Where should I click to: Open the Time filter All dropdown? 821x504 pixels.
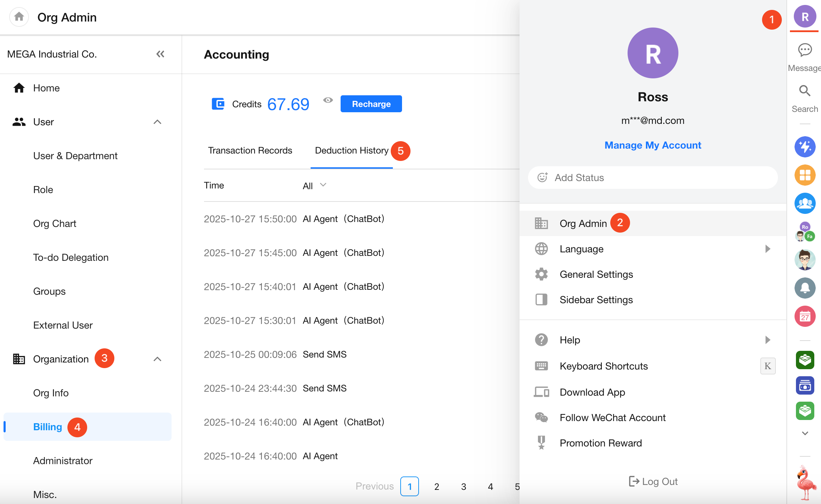pos(314,186)
